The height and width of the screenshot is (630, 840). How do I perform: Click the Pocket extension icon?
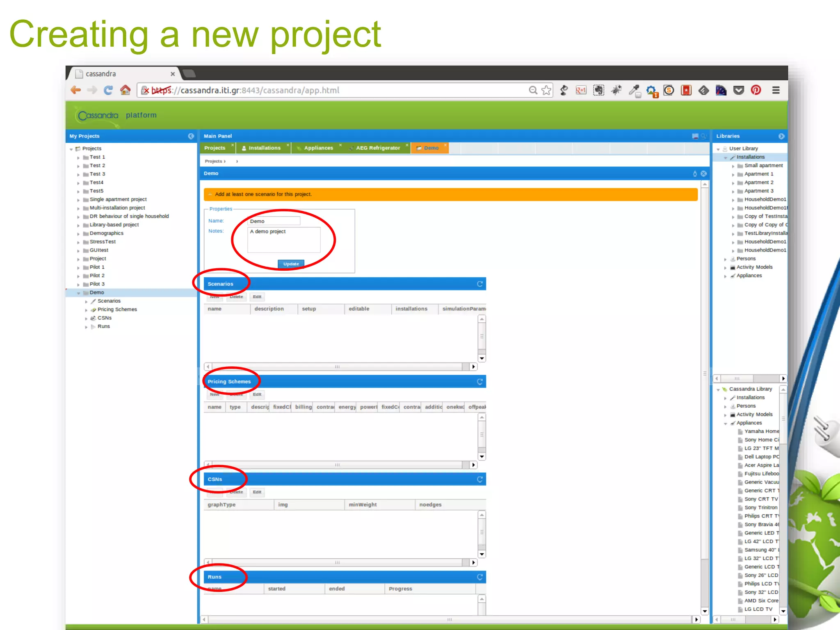point(739,90)
